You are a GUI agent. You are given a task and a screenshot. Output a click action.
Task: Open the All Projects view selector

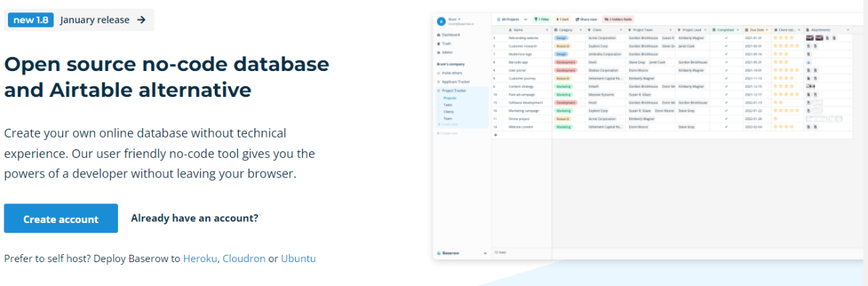click(509, 20)
